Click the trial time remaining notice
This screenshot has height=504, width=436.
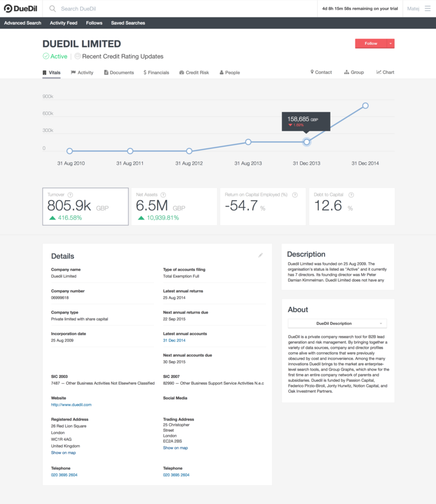[x=360, y=8]
